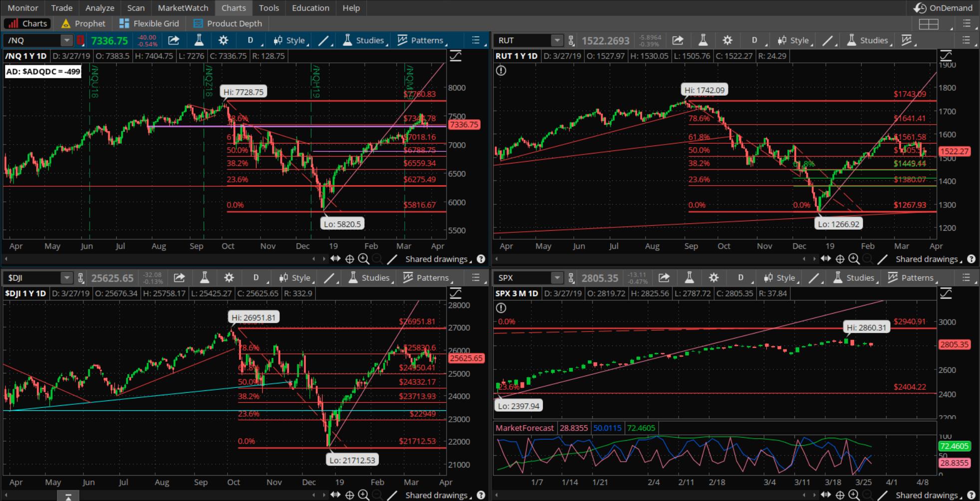Open chart settings gear on the $DJI chart
Screen dimensions: 980x501
coord(229,278)
